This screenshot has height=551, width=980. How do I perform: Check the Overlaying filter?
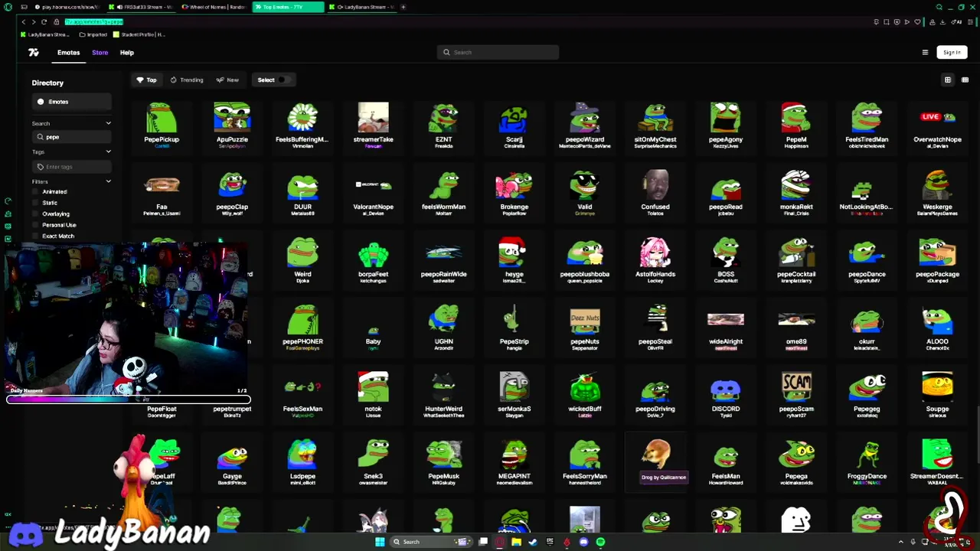click(x=35, y=214)
